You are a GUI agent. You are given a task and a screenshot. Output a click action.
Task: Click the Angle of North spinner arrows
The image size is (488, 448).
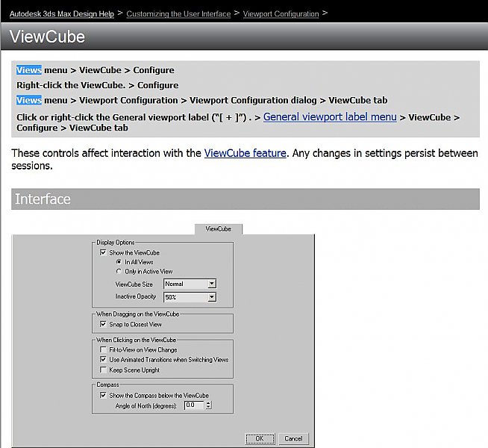(x=208, y=405)
